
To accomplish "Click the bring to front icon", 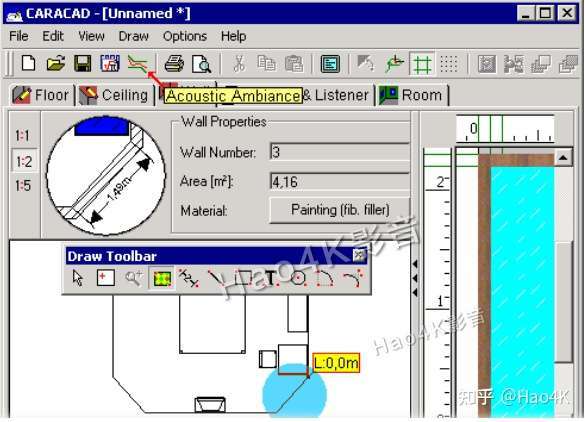I will pos(541,64).
